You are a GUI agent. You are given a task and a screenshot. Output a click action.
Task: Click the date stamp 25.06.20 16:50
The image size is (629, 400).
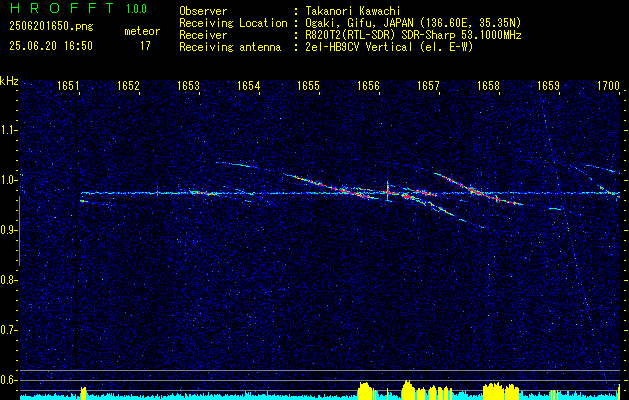(x=51, y=46)
